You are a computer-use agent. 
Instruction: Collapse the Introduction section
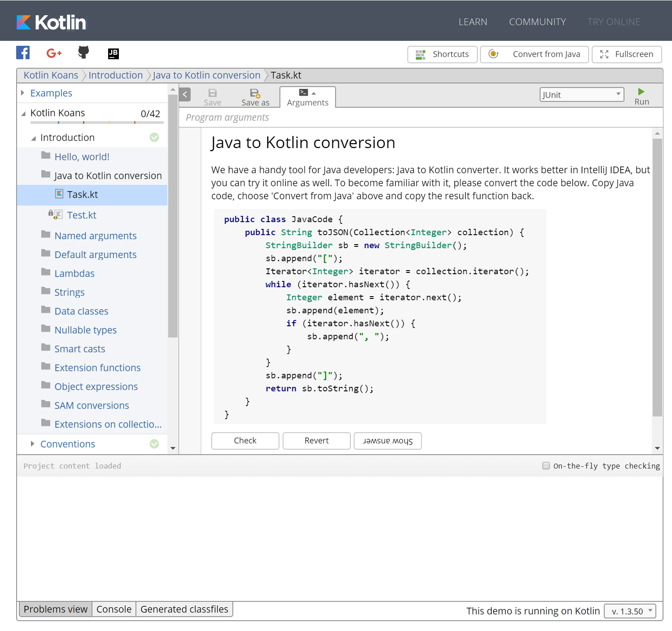33,138
